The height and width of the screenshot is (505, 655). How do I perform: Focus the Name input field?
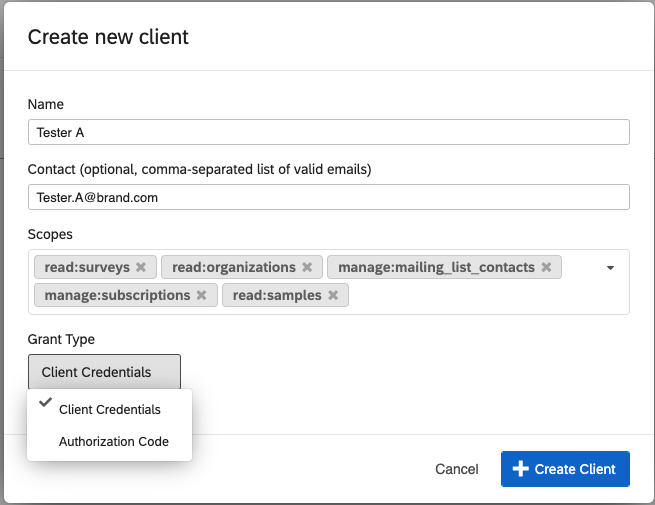[x=328, y=132]
